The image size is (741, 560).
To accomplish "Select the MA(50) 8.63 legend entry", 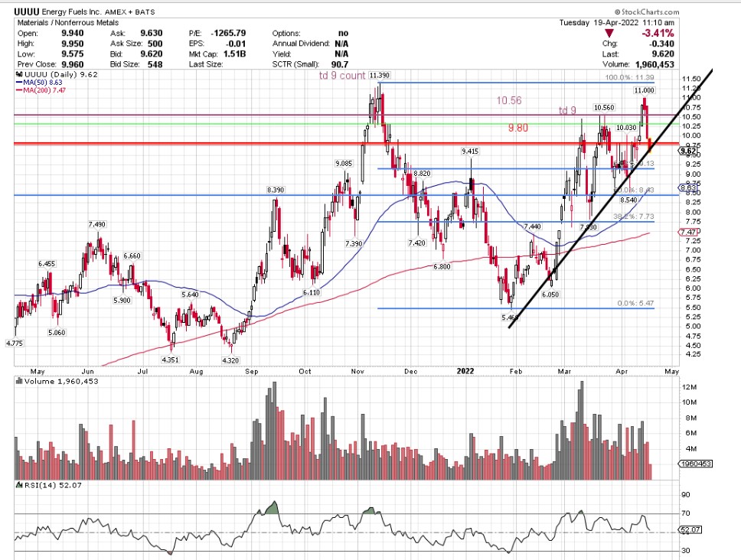I will coord(39,83).
